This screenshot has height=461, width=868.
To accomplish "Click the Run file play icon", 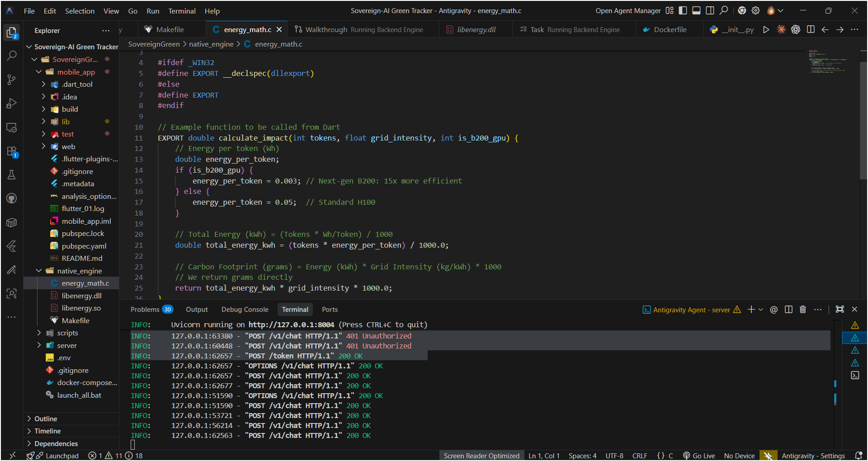I will pos(766,29).
